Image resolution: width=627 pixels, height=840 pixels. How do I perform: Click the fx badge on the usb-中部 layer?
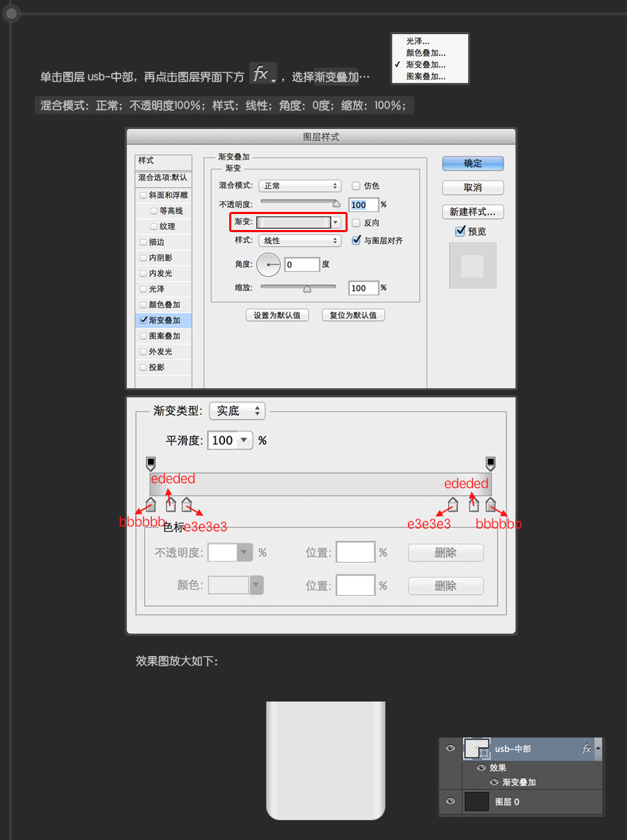[x=586, y=749]
